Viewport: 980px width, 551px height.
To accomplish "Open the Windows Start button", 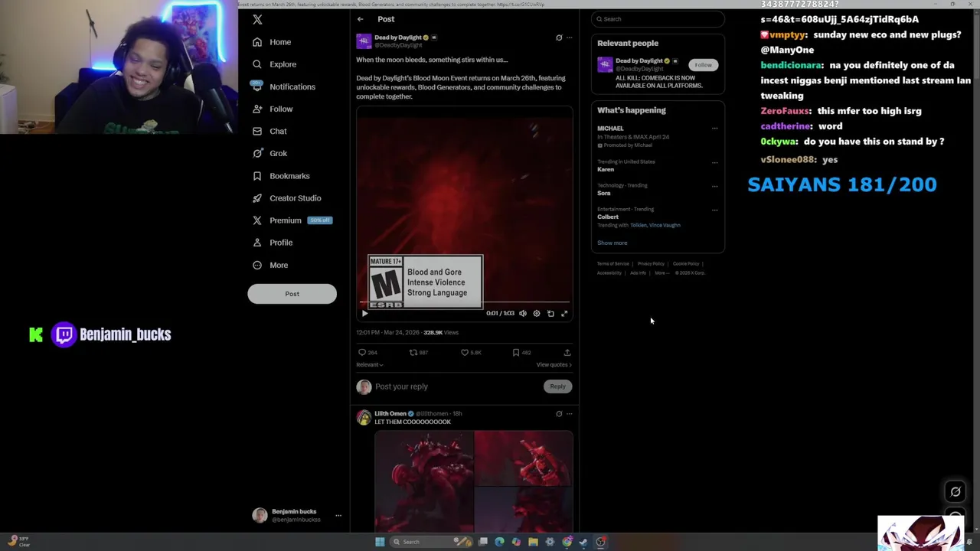I will click(x=380, y=542).
